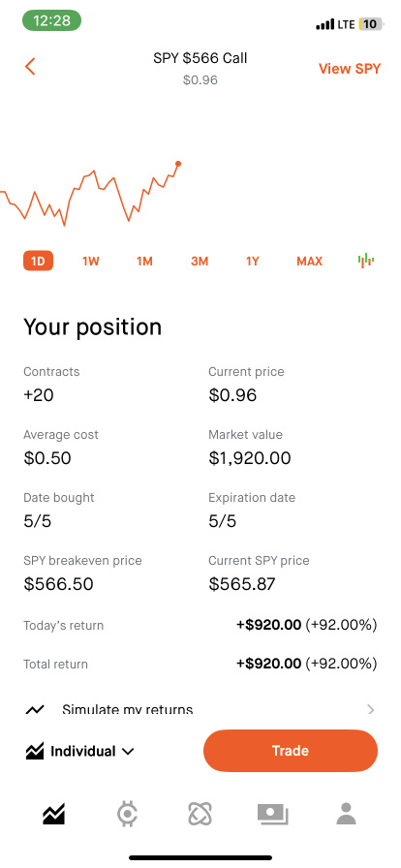This screenshot has width=401, height=868.
Task: Tap the simulate returns trend icon
Action: pos(35,710)
